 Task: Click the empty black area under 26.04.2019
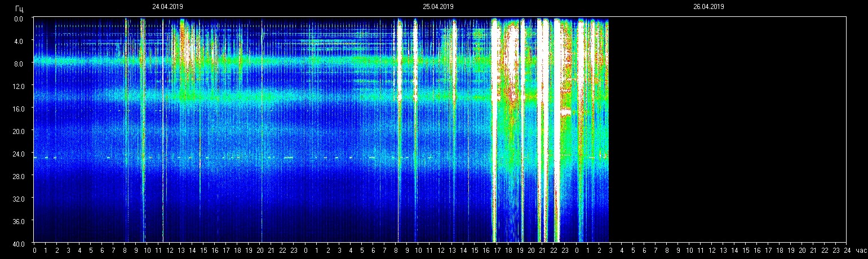coord(727,129)
